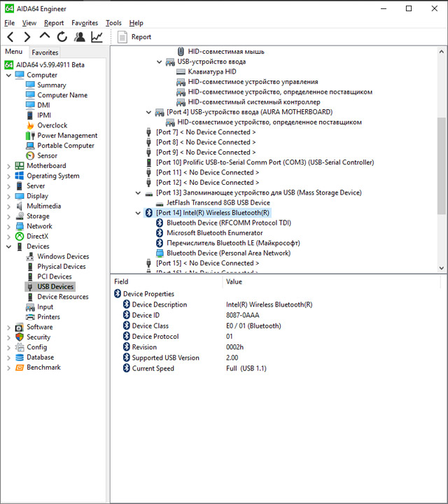Expand the Motherboard tree node
Screen dimensions: 448x504
click(8, 166)
